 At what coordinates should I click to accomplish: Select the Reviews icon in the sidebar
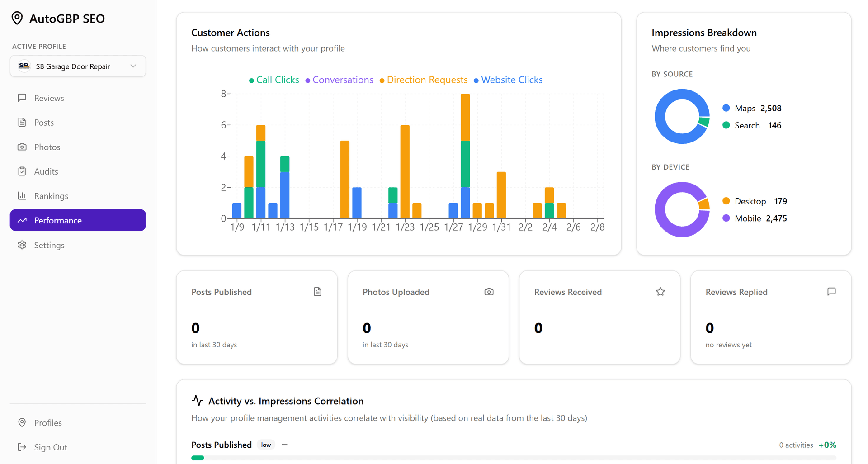click(x=22, y=98)
